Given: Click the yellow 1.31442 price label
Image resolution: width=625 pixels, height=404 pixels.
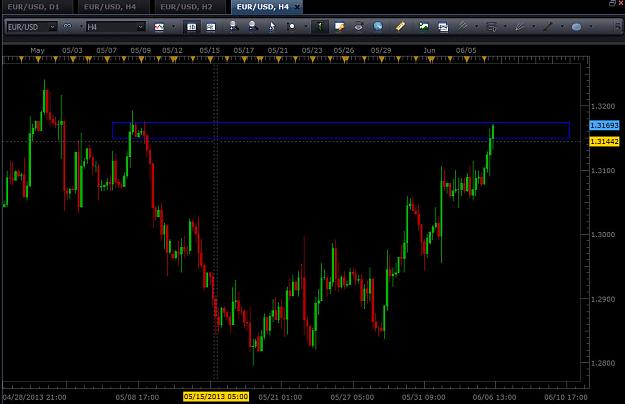Looking at the screenshot, I should coord(604,141).
